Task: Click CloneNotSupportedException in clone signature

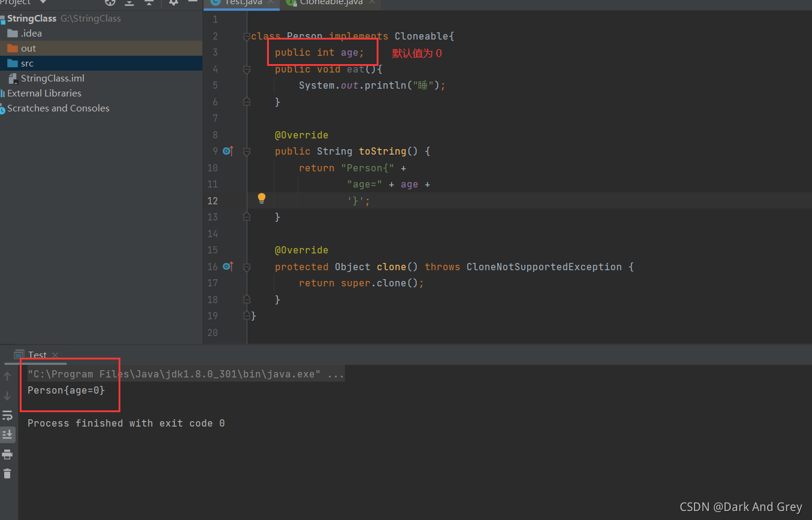Action: (544, 267)
